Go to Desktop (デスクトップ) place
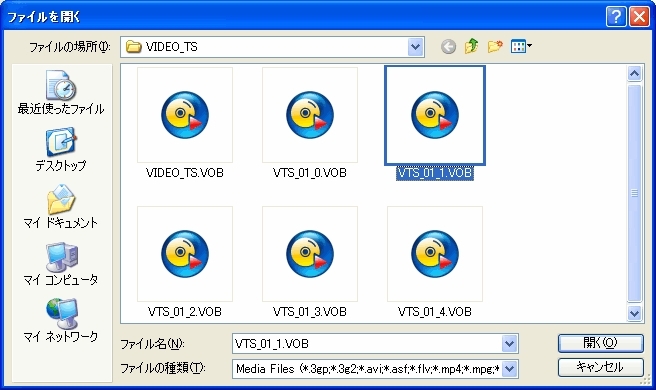 pos(61,150)
